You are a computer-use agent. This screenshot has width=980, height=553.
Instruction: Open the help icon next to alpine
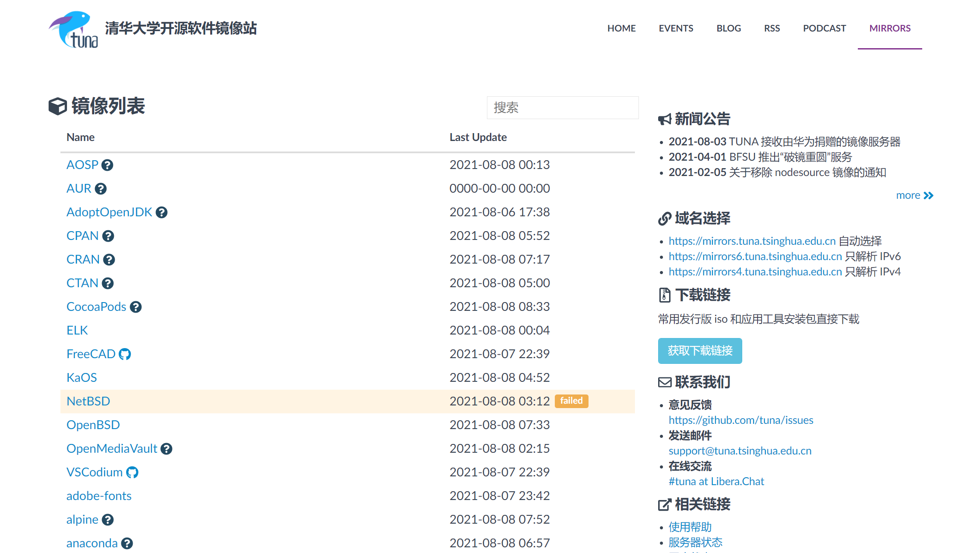coord(108,520)
